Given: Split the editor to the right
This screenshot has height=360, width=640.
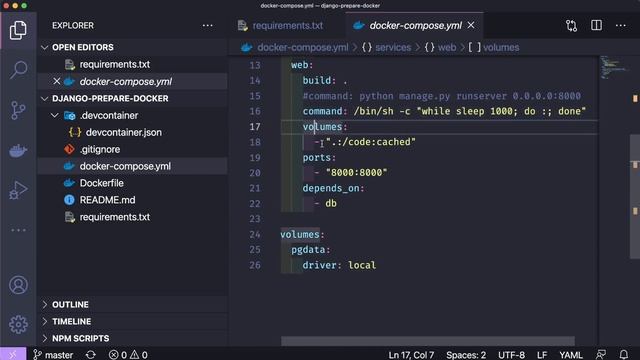Looking at the screenshot, I should click(x=596, y=25).
